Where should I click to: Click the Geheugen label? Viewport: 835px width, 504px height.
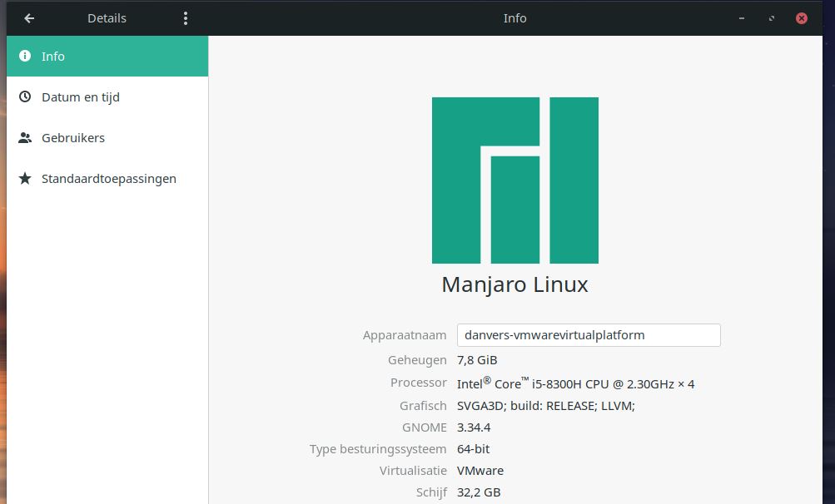coord(417,360)
